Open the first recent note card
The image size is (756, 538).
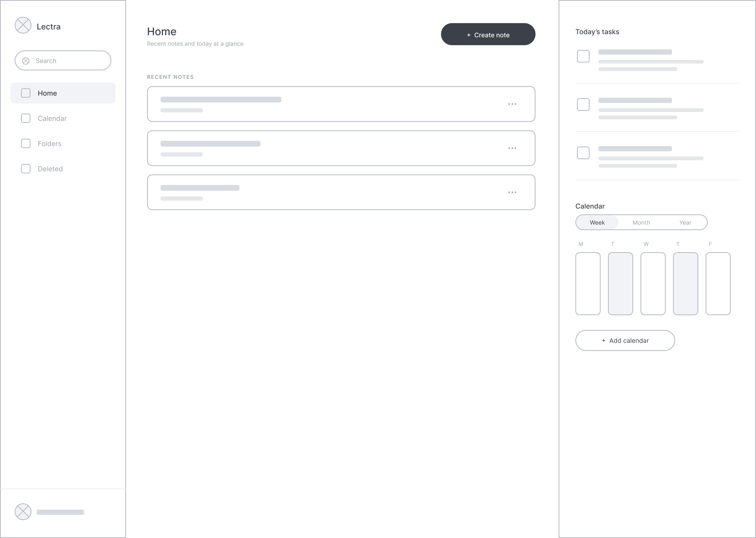pos(341,104)
